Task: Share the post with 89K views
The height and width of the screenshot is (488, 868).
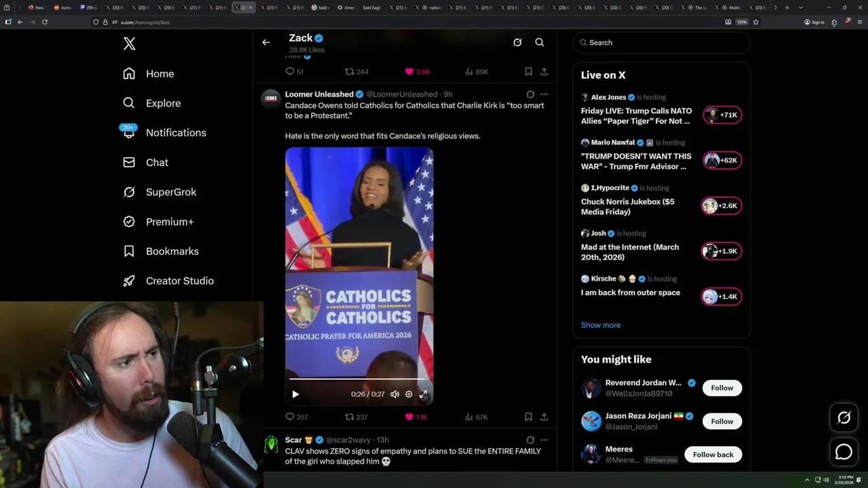Action: pyautogui.click(x=544, y=71)
